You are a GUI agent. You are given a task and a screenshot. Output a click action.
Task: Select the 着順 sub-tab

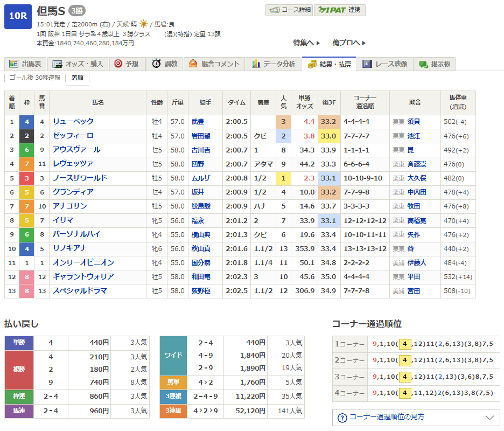click(77, 78)
